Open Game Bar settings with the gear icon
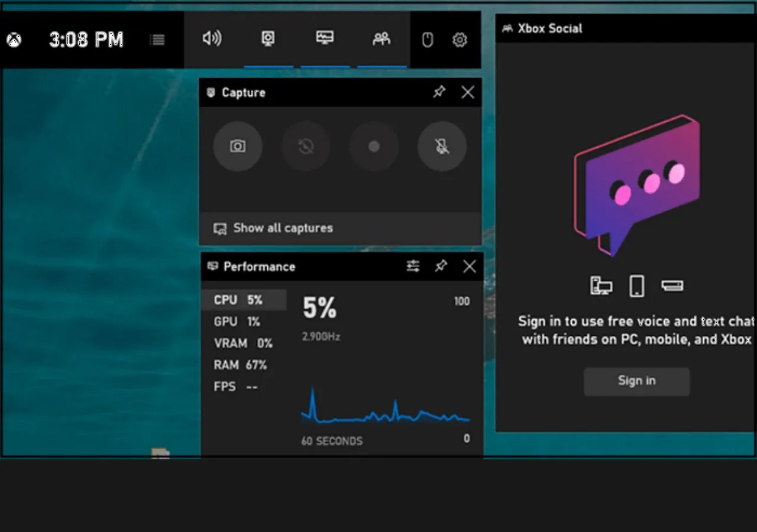 point(460,39)
